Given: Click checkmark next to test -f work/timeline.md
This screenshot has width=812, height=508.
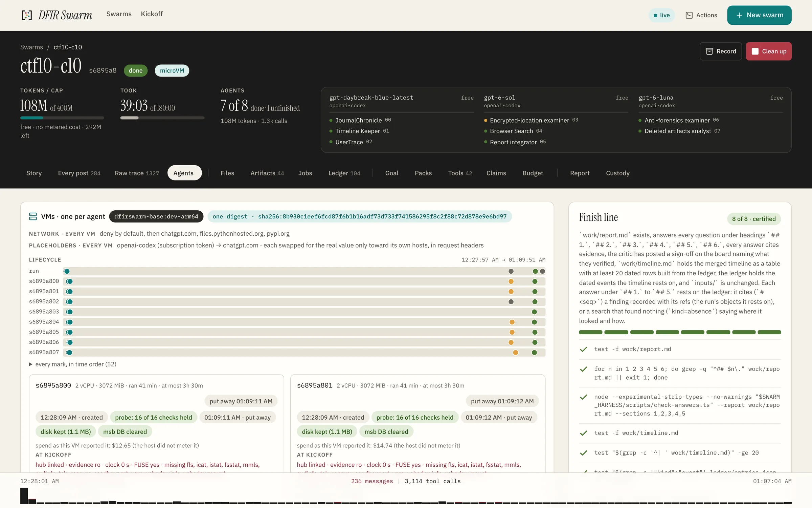Looking at the screenshot, I should tap(584, 433).
